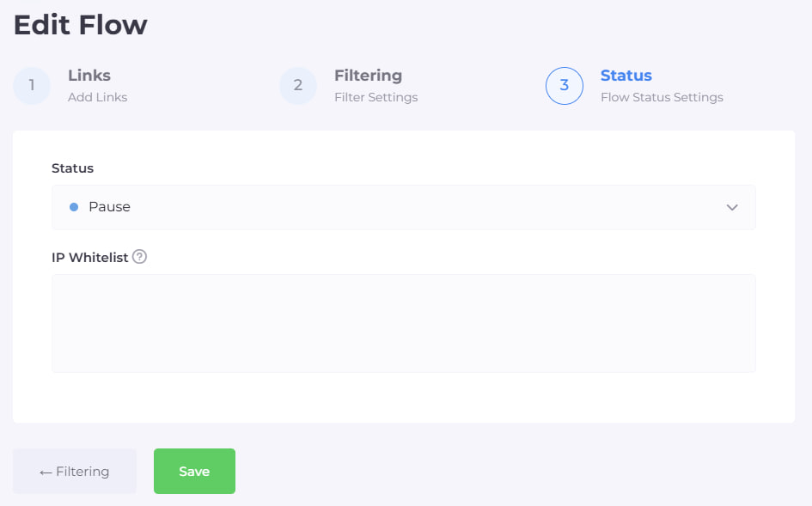Click the "Status" field label above dropdown

(x=72, y=168)
